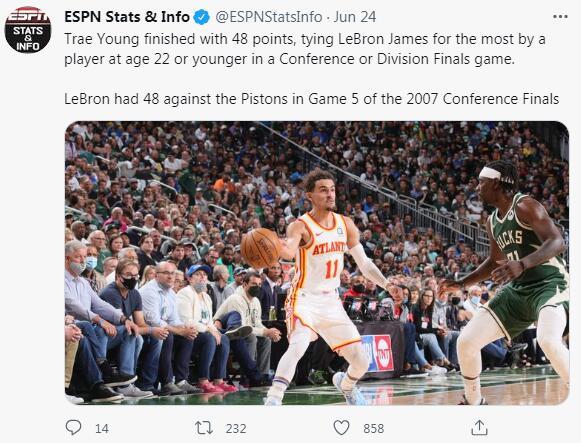Screen dimensions: 581x443
Task: Click the basketball in the photo
Action: [x=261, y=247]
